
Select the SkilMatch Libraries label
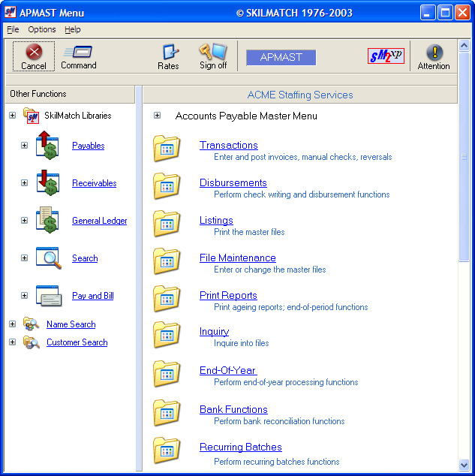(77, 116)
